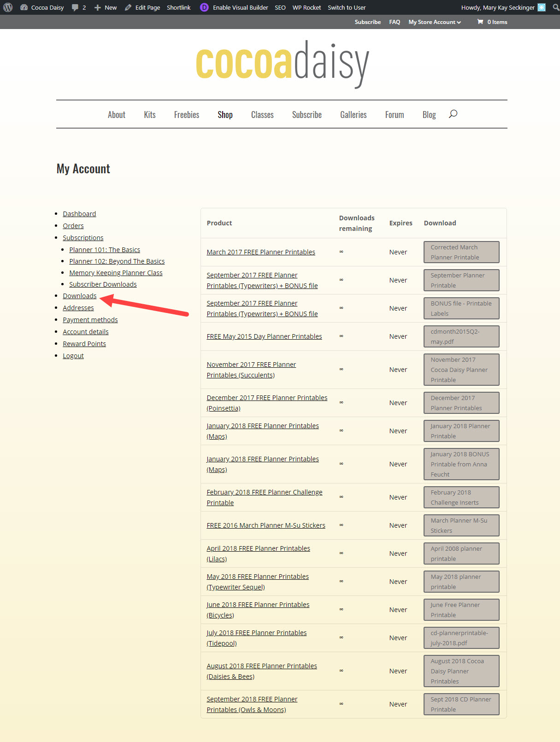This screenshot has width=560, height=742.
Task: Open the Reward Points link
Action: 84,344
